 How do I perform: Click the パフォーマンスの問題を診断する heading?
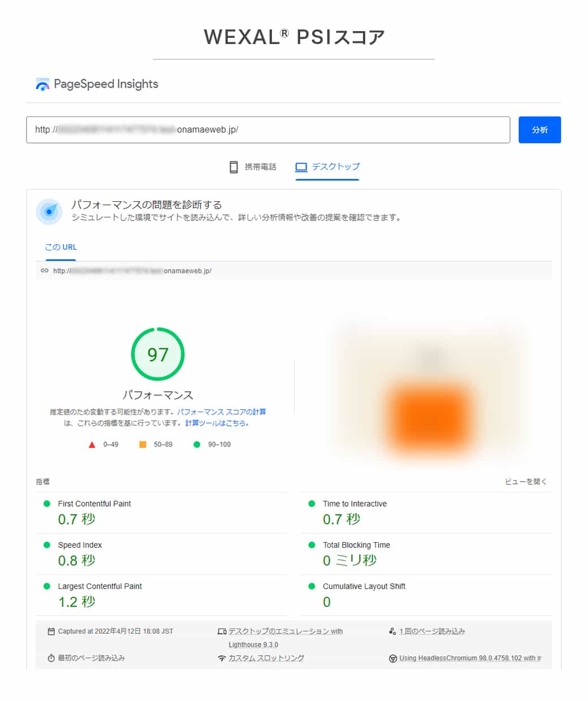pyautogui.click(x=146, y=205)
